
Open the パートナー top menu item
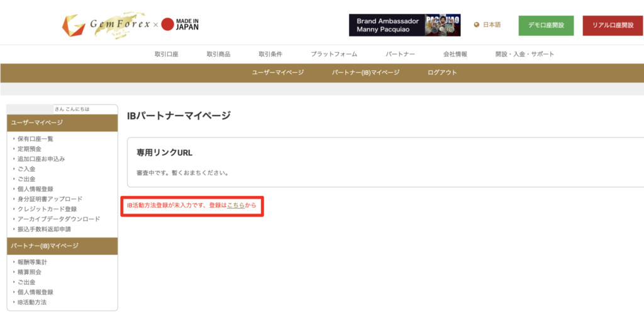point(400,54)
